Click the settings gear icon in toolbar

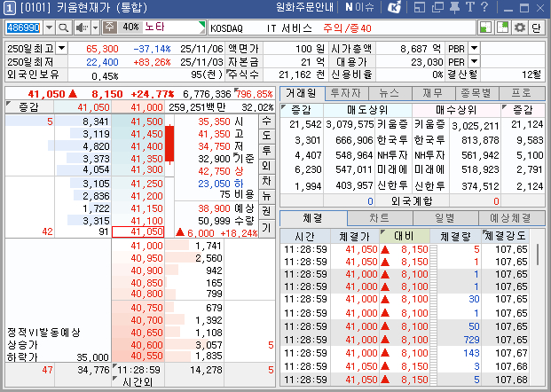520,27
